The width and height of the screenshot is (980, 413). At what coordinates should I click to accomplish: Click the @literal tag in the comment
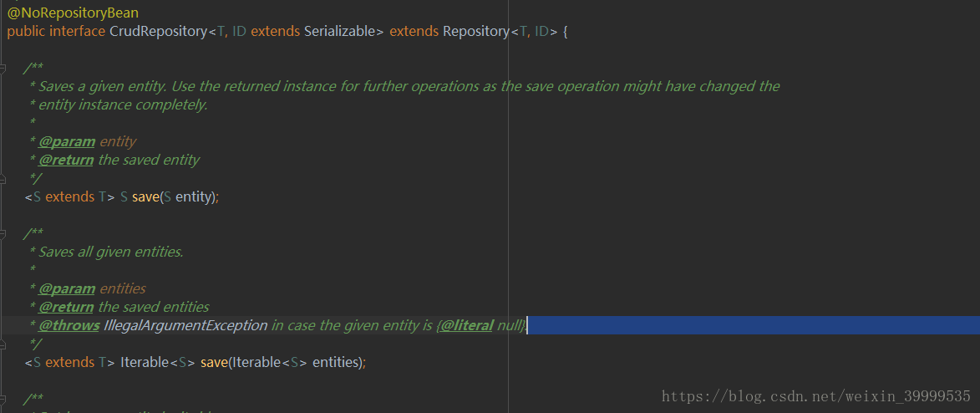point(466,325)
